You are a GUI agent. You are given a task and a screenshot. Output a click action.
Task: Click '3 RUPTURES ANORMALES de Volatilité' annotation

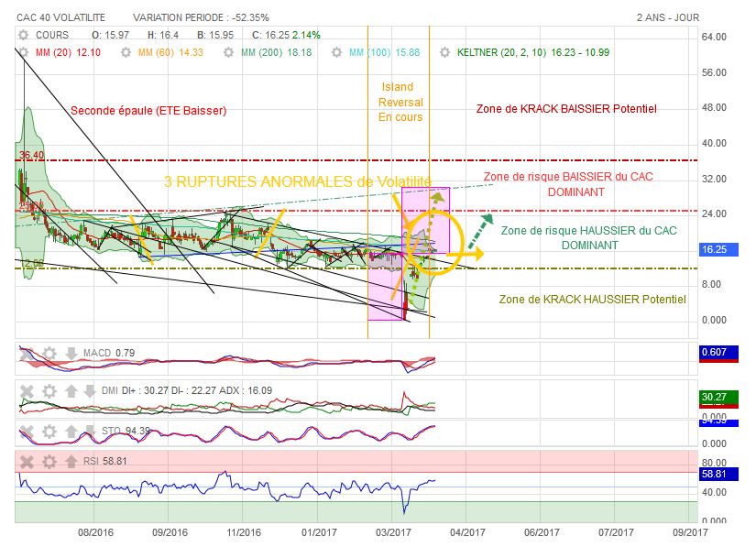click(298, 181)
